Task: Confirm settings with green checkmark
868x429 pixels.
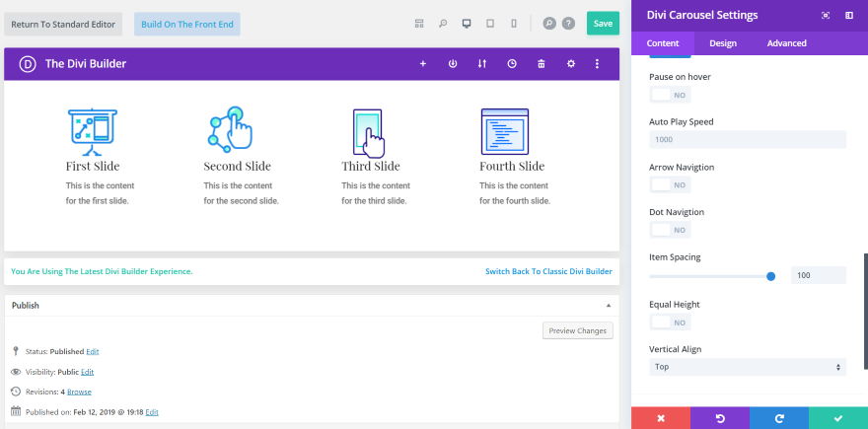Action: click(x=838, y=418)
